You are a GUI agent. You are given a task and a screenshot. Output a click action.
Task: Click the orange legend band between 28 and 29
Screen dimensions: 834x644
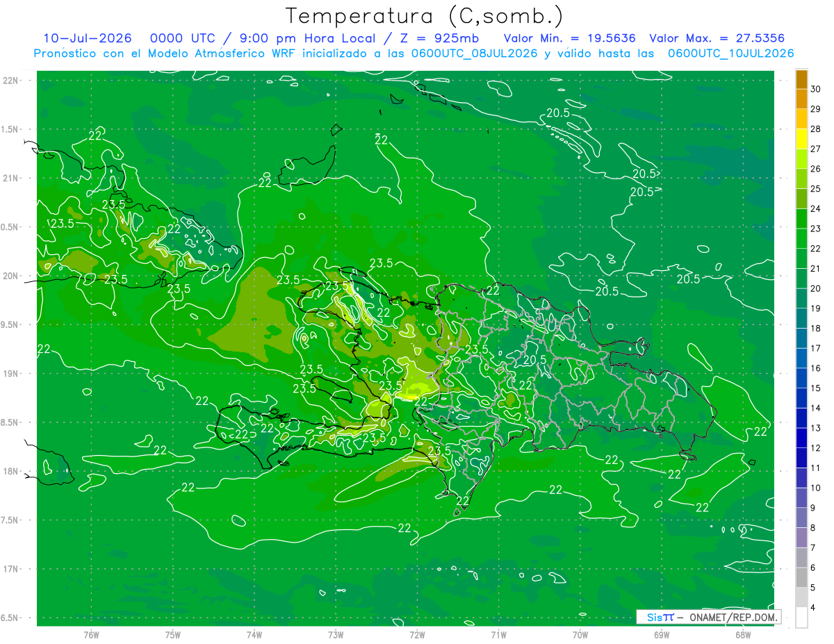click(801, 119)
